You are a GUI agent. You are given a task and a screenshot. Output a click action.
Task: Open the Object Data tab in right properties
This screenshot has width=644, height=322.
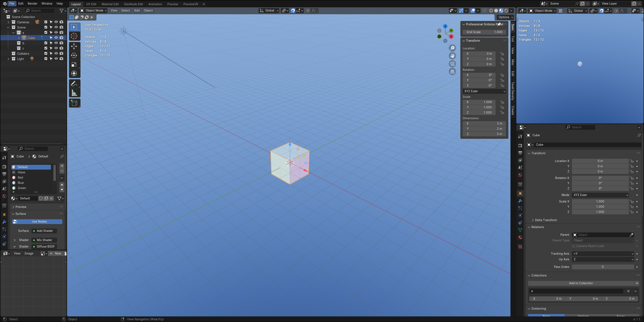click(x=520, y=230)
